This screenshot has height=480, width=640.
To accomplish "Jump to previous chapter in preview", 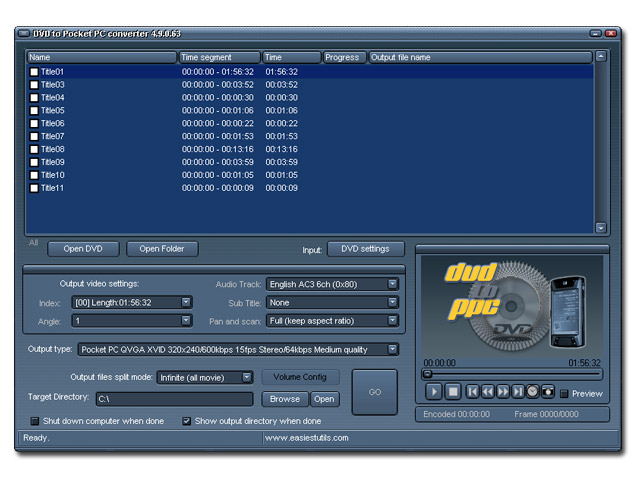I will [x=472, y=392].
